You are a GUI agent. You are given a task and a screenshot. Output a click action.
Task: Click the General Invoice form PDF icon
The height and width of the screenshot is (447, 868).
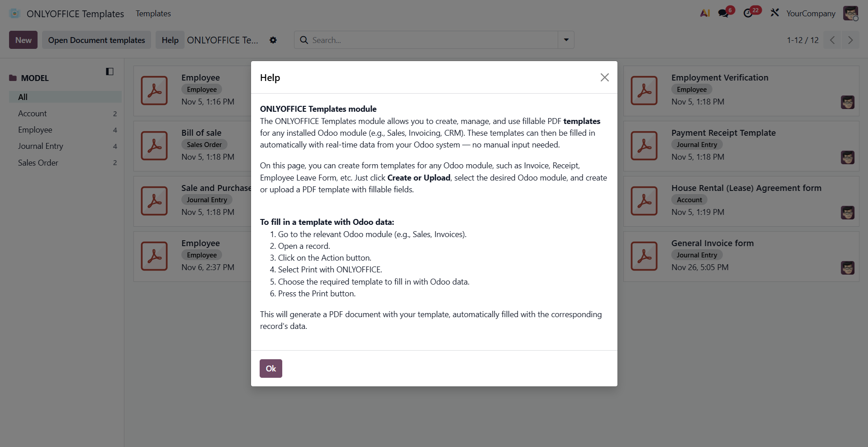644,256
